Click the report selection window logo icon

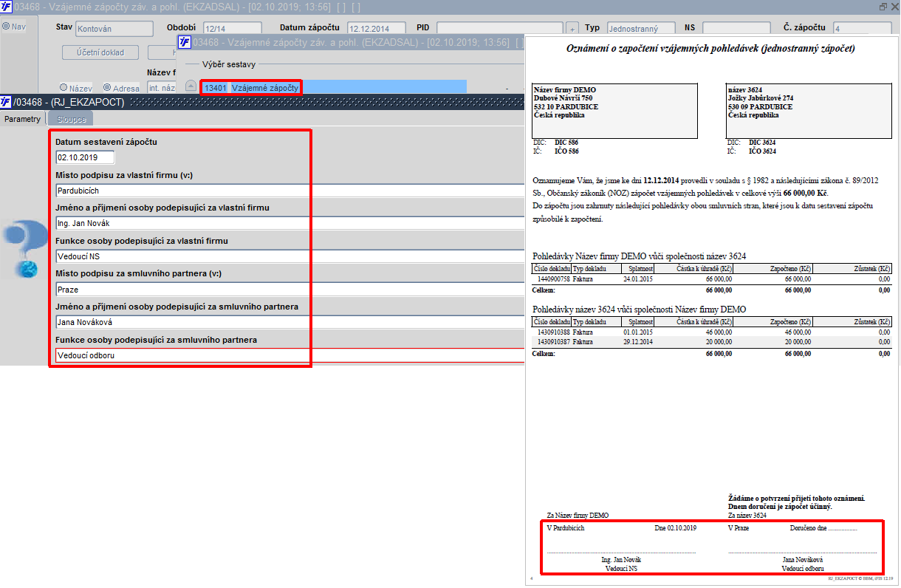(185, 42)
